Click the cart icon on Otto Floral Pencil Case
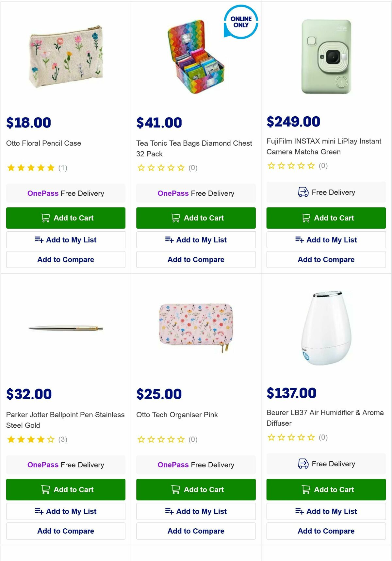The width and height of the screenshot is (392, 561). tap(46, 218)
